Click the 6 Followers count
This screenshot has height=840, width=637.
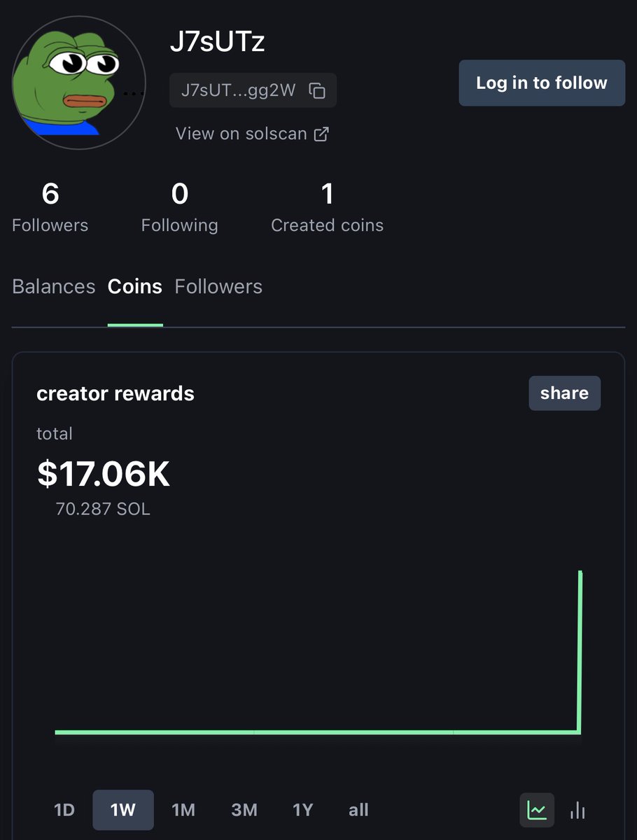pyautogui.click(x=50, y=207)
